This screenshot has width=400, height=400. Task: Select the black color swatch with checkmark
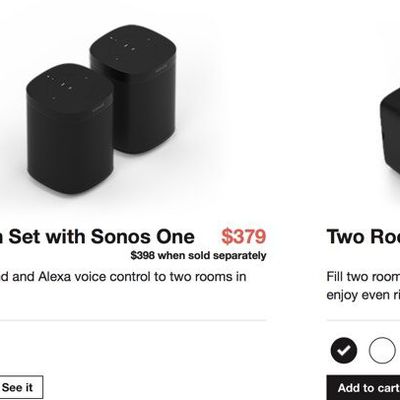344,350
